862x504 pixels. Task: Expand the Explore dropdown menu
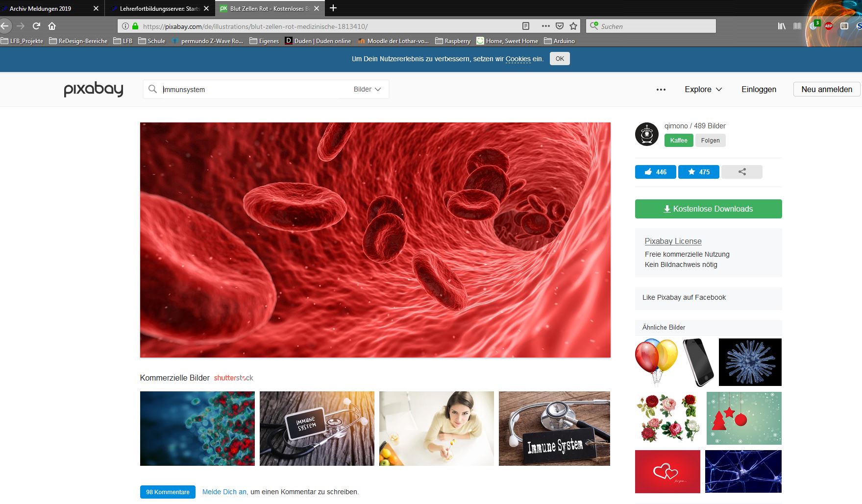[x=703, y=89]
